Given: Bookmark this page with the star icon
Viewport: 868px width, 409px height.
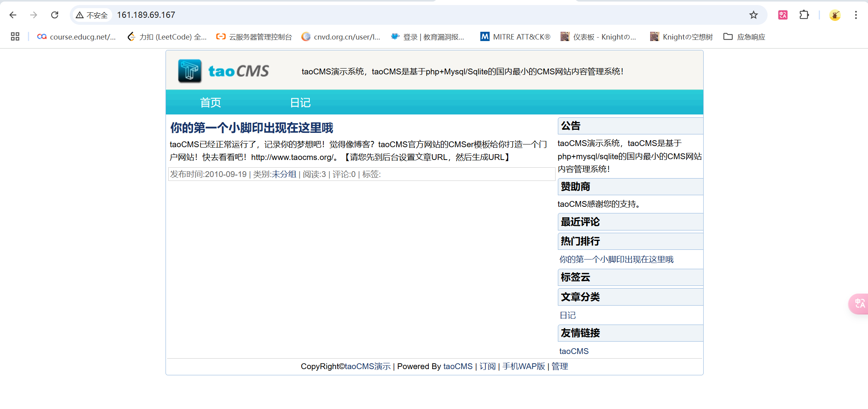Looking at the screenshot, I should [753, 15].
